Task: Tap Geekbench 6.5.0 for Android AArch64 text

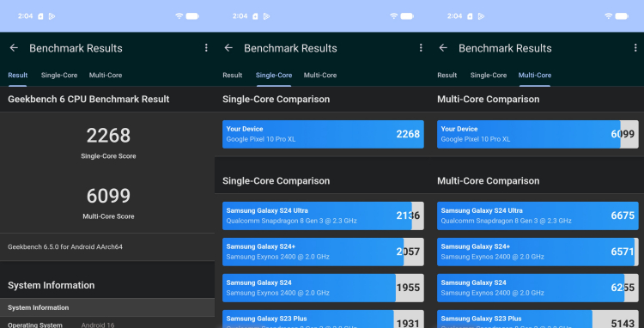Action: click(x=65, y=246)
